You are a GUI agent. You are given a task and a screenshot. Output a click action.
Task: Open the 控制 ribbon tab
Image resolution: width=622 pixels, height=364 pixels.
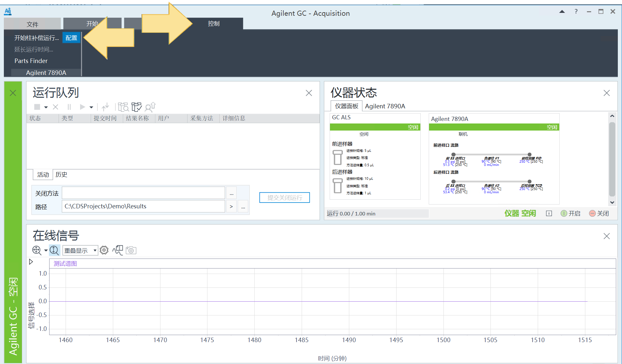(214, 23)
